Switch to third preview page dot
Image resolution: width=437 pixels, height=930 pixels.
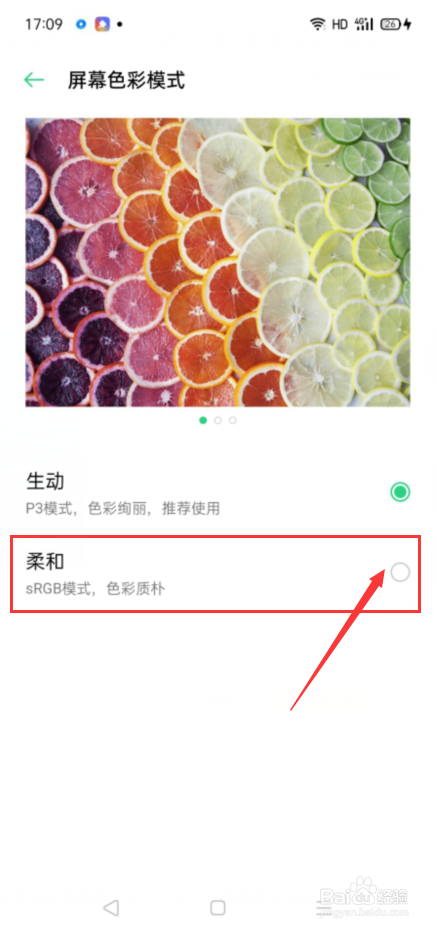232,420
